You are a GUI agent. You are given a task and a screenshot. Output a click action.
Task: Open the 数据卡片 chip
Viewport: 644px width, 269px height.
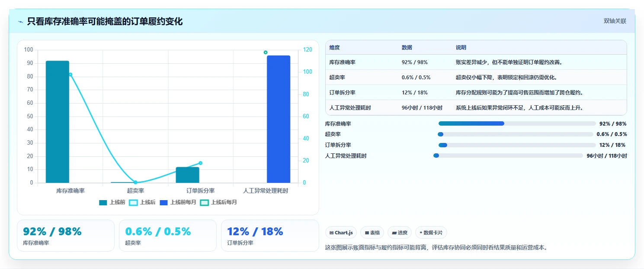click(431, 233)
